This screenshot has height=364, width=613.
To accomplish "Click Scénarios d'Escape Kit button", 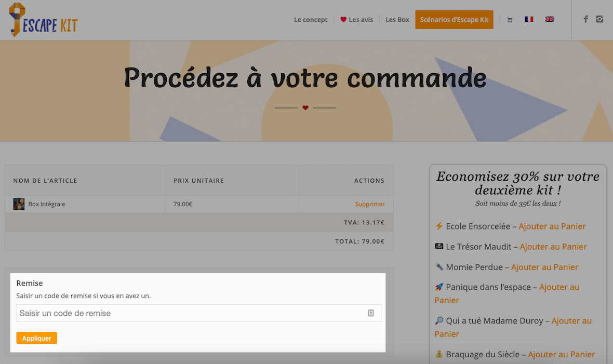I will [x=454, y=20].
